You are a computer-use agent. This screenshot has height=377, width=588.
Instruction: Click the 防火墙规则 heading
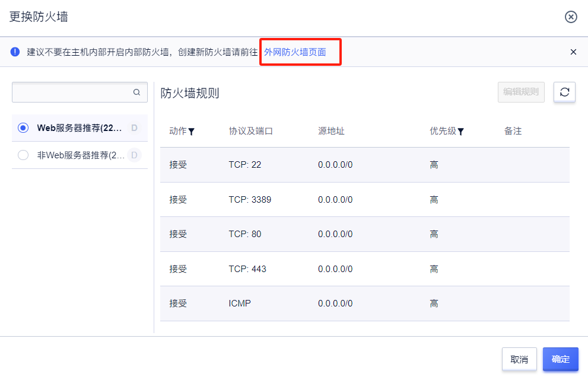pos(190,93)
